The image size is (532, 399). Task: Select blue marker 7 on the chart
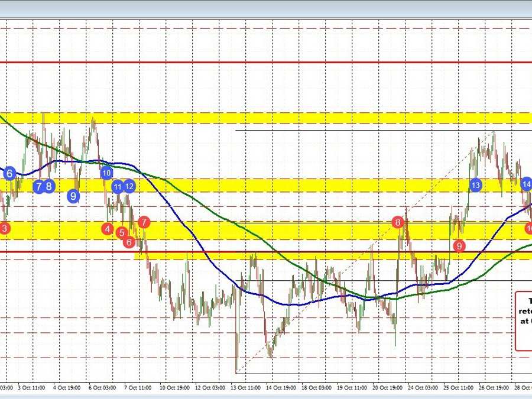[x=39, y=186]
